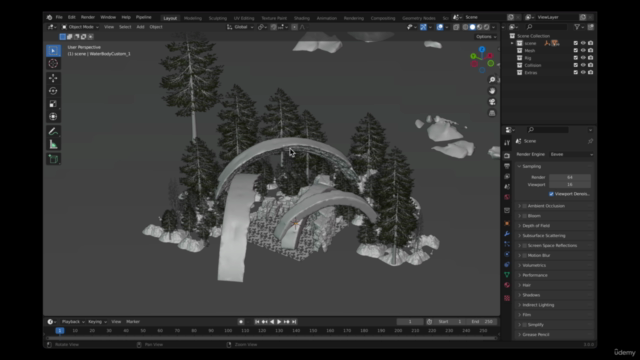This screenshot has height=360, width=640.
Task: Select the Transform tool
Action: pos(53,116)
